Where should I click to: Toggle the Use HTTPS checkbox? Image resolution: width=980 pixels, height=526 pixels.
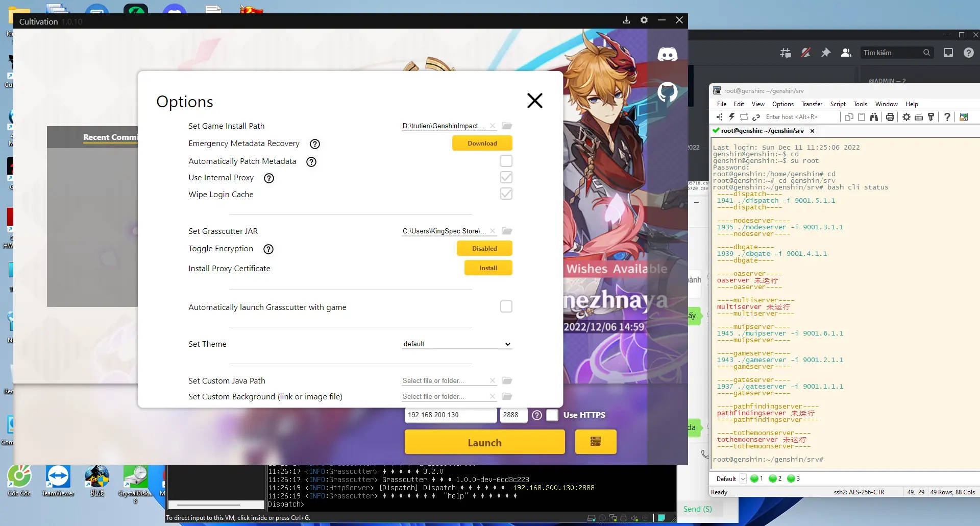pyautogui.click(x=552, y=415)
